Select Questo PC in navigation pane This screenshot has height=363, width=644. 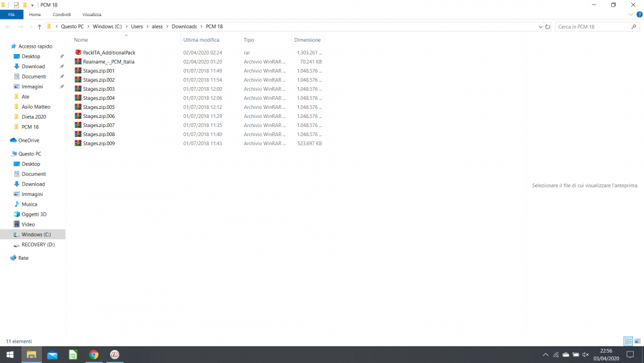pyautogui.click(x=30, y=153)
